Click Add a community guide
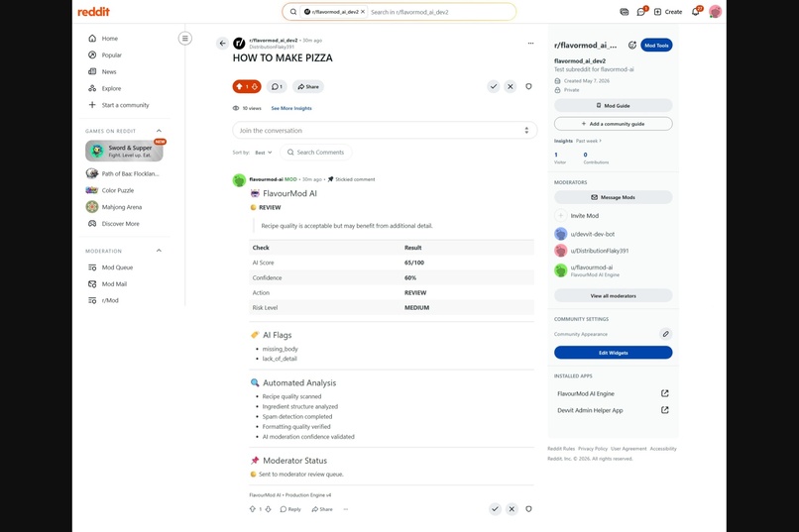The image size is (799, 532). click(613, 124)
